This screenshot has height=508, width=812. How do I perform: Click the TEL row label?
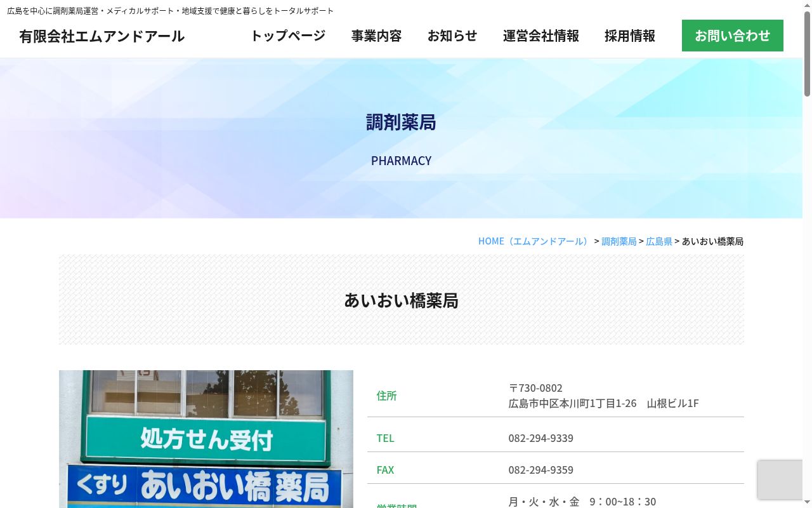(x=385, y=438)
